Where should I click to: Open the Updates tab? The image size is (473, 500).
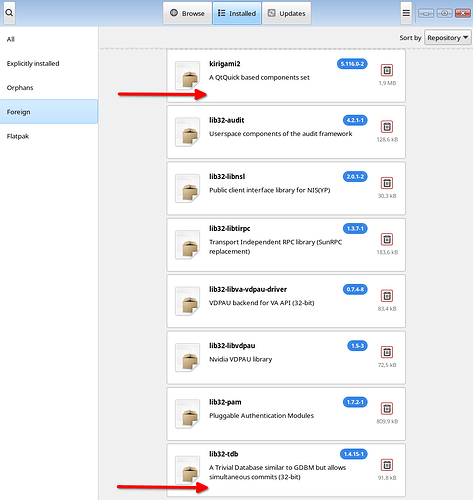(x=287, y=13)
